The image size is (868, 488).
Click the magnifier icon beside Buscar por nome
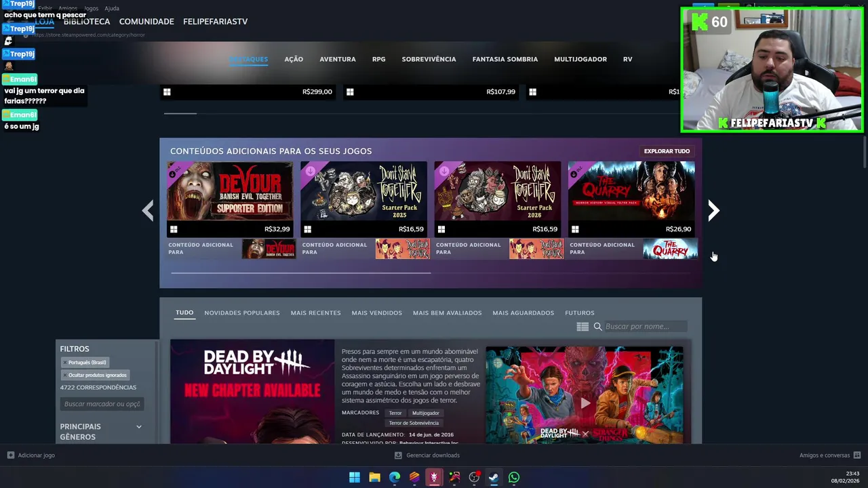pyautogui.click(x=597, y=327)
